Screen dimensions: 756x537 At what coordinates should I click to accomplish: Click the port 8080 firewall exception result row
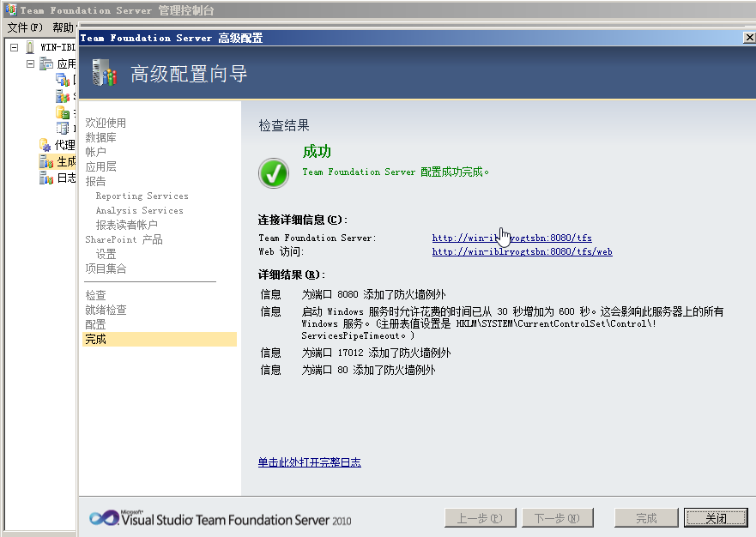pos(353,294)
